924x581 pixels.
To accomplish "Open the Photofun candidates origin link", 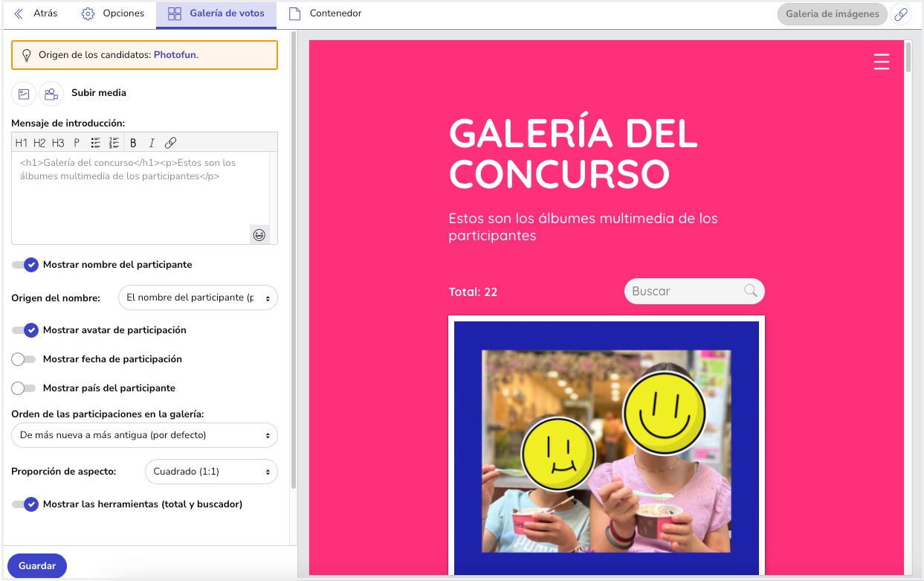I will point(175,54).
